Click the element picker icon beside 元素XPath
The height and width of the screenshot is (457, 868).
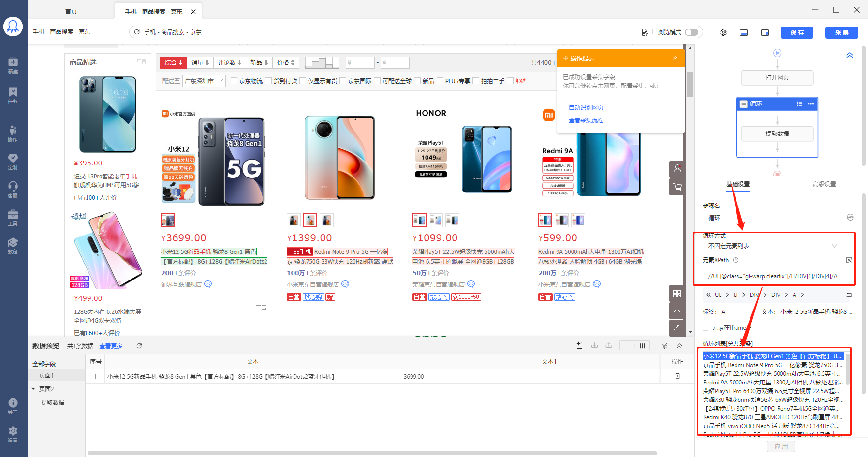click(849, 260)
